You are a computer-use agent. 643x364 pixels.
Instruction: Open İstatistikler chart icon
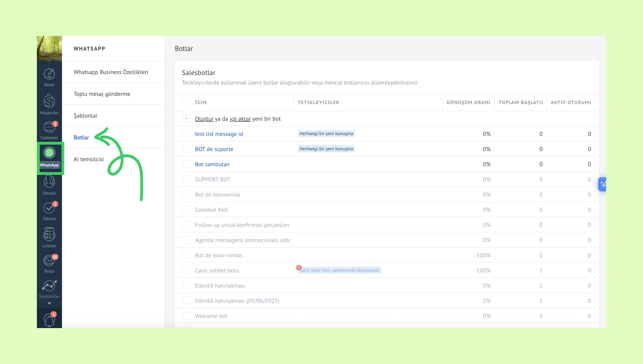[x=49, y=286]
